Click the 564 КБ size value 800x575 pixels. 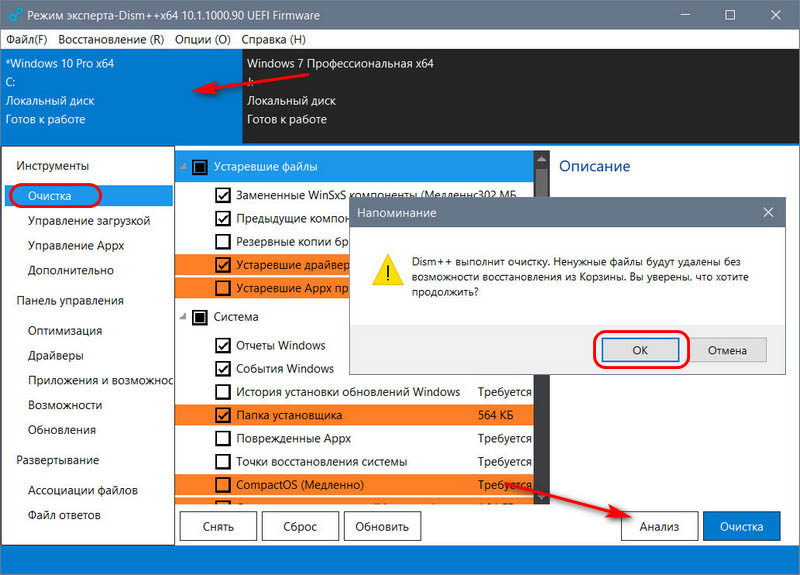coord(495,415)
